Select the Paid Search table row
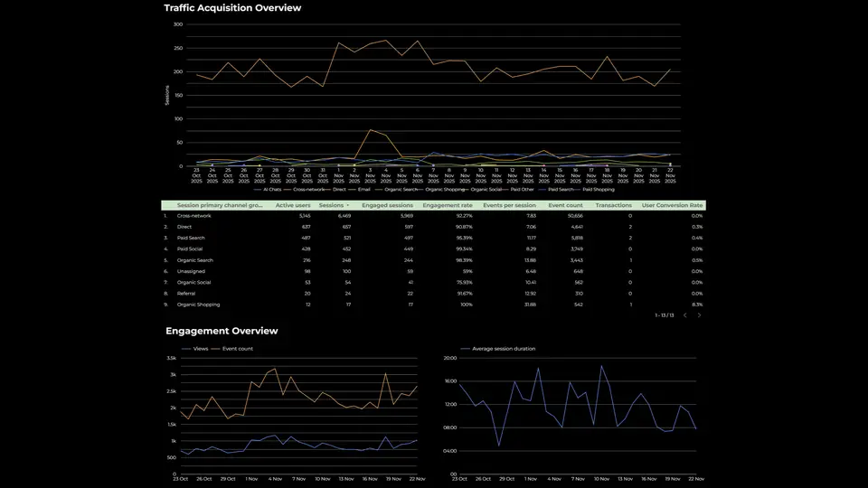The height and width of the screenshot is (488, 868). point(433,238)
